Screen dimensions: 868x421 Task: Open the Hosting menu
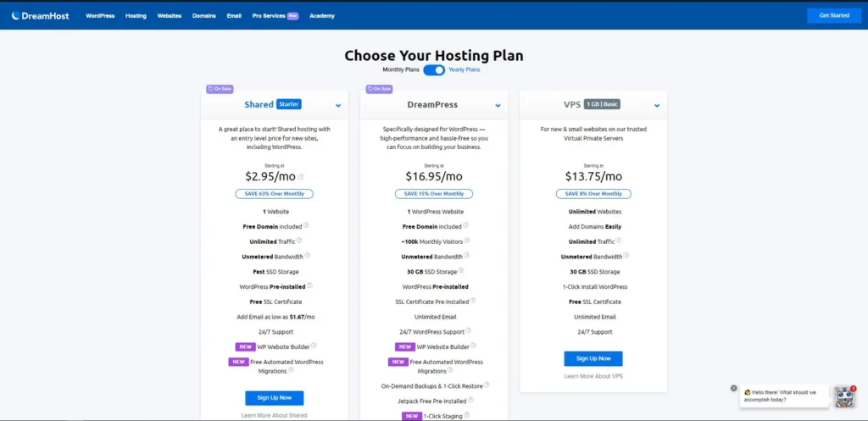click(136, 16)
